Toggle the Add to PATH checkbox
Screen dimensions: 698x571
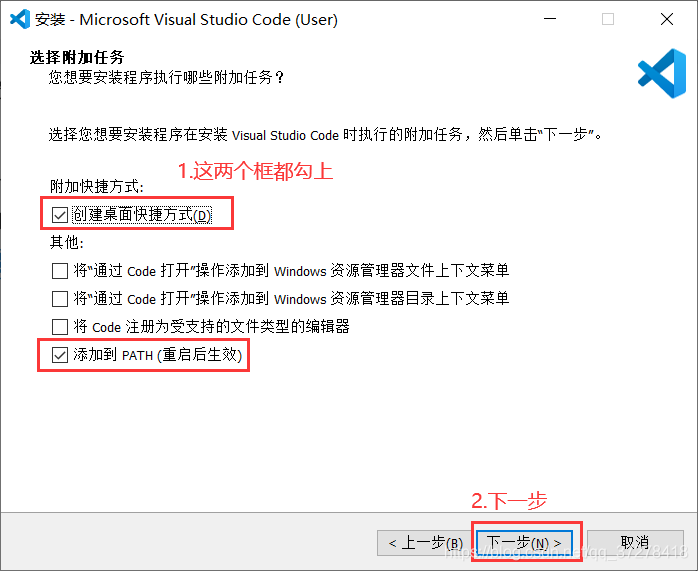click(x=60, y=355)
